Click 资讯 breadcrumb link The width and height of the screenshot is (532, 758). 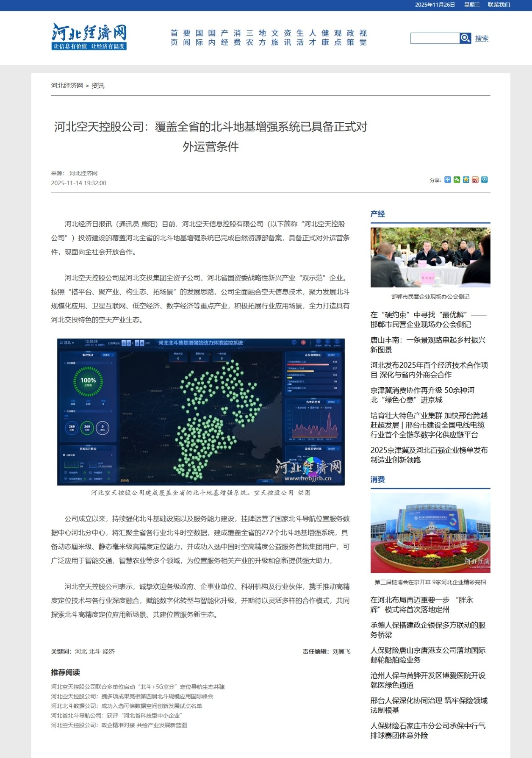click(98, 86)
